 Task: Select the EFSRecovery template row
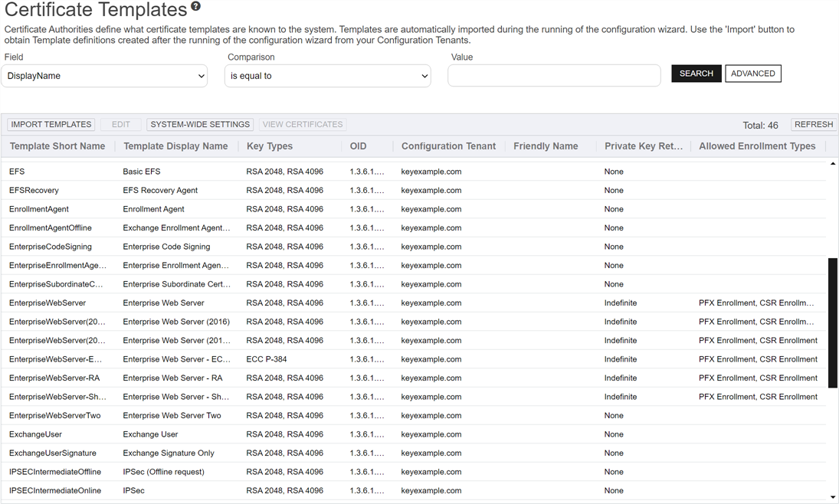pyautogui.click(x=34, y=191)
